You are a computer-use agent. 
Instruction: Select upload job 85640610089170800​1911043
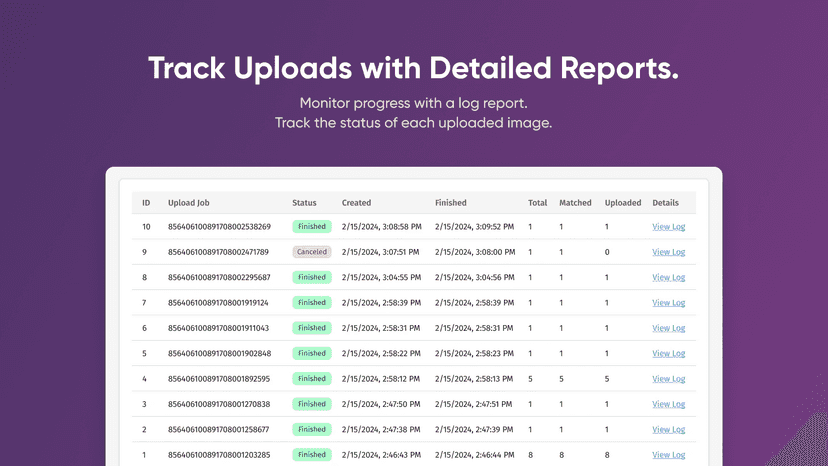[x=218, y=328]
